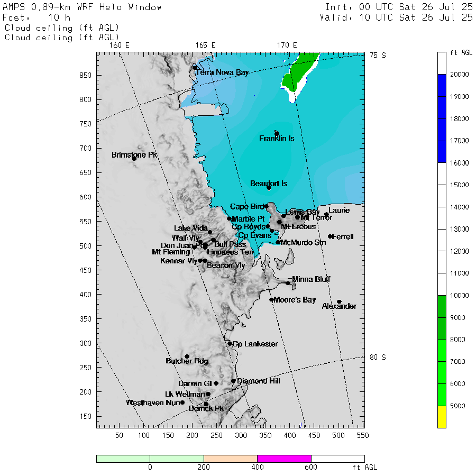Select the 75 S latitude label

378,55
